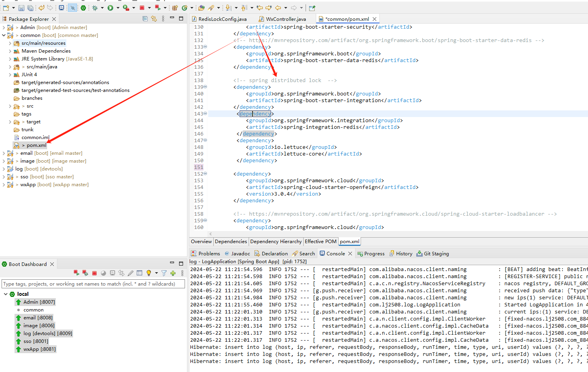This screenshot has height=372, width=588.
Task: Click Boot Dashboard open console icon
Action: (x=112, y=273)
